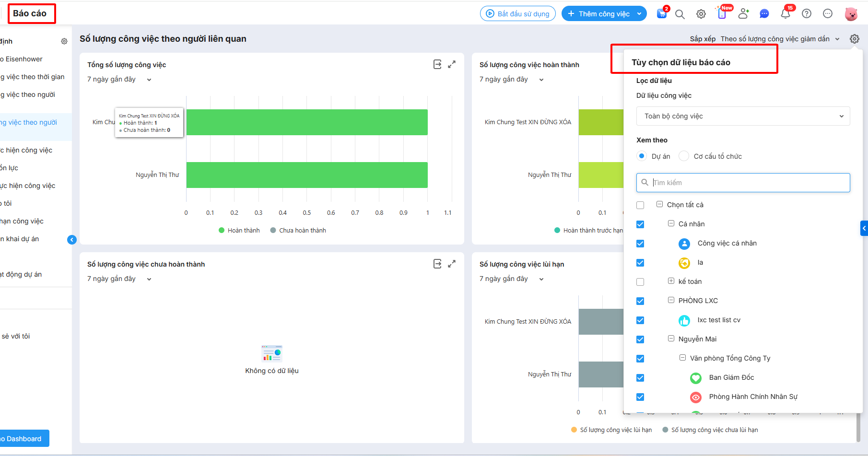Viewport: 868px width, 456px height.
Task: Select the sidebar item ending in 'khai dự án'
Action: [x=21, y=239]
